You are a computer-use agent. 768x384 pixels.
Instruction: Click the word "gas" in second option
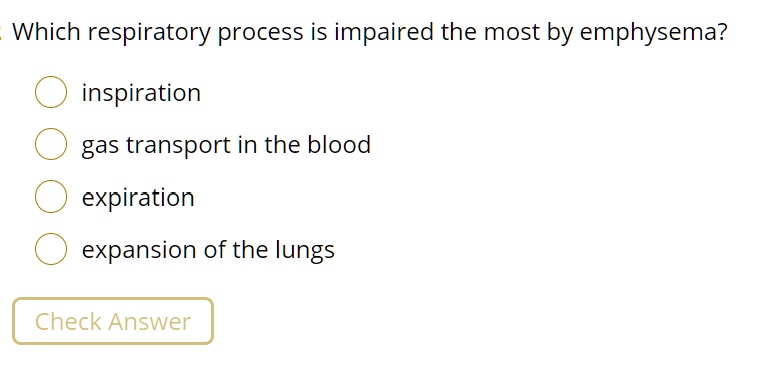(x=100, y=147)
